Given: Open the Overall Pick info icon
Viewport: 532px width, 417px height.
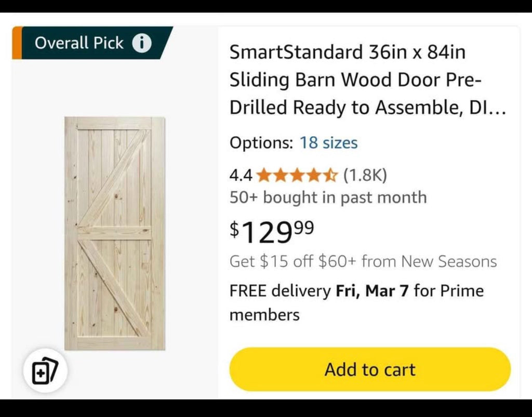Looking at the screenshot, I should point(141,43).
